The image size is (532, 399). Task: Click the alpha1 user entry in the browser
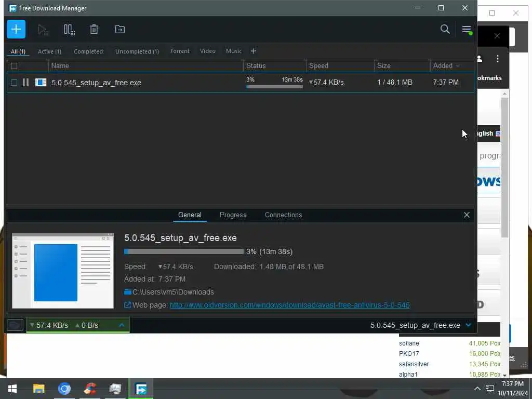point(408,375)
